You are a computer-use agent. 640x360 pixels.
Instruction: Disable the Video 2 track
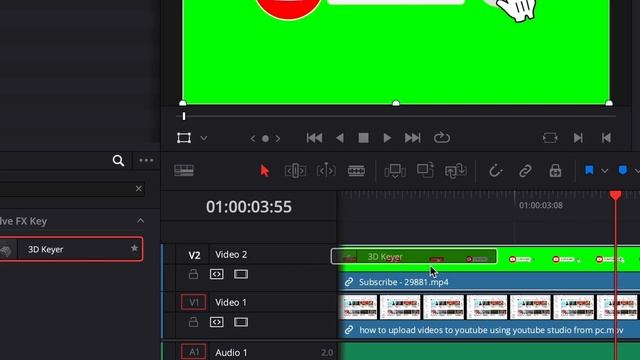tap(241, 274)
